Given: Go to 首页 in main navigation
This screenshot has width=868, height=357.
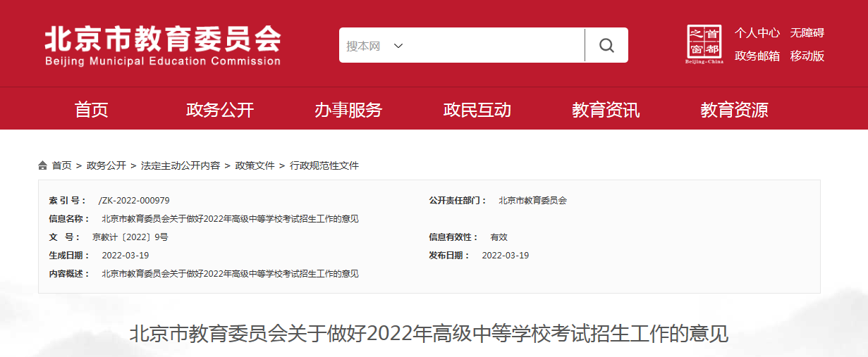Looking at the screenshot, I should (92, 110).
